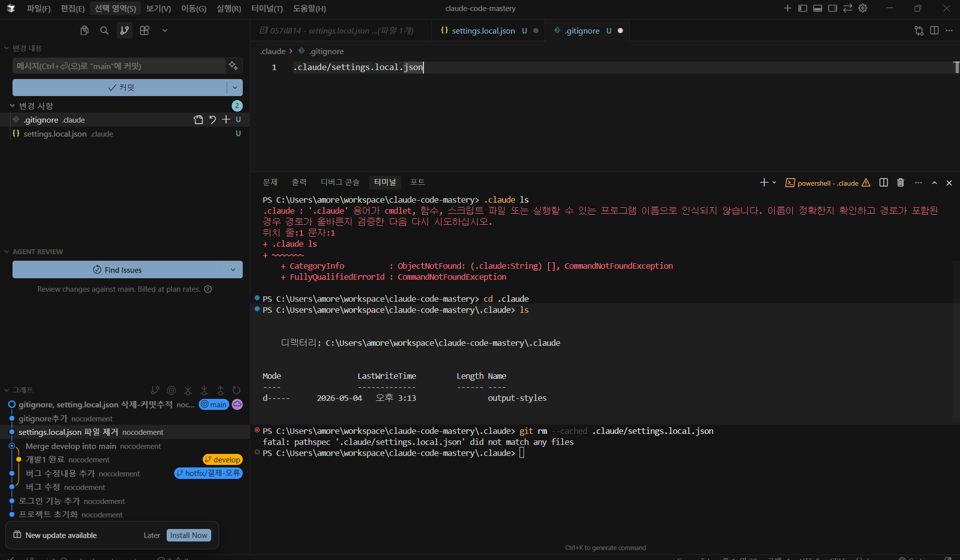Screen dimensions: 960x560
Task: Split the terminal pane
Action: pyautogui.click(x=884, y=183)
